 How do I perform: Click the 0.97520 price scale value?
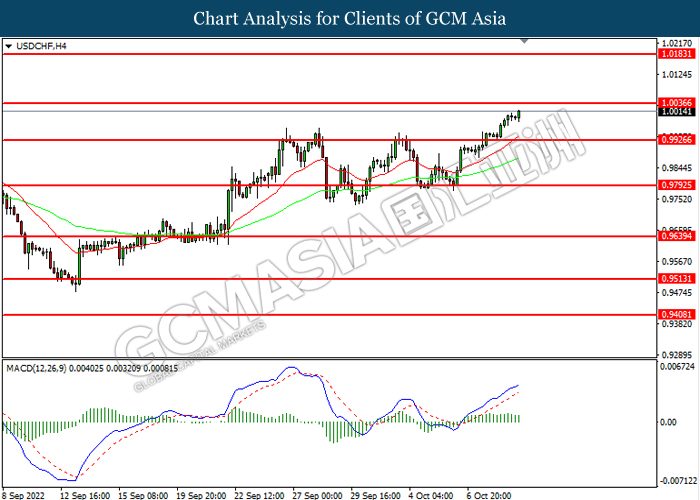[x=677, y=199]
